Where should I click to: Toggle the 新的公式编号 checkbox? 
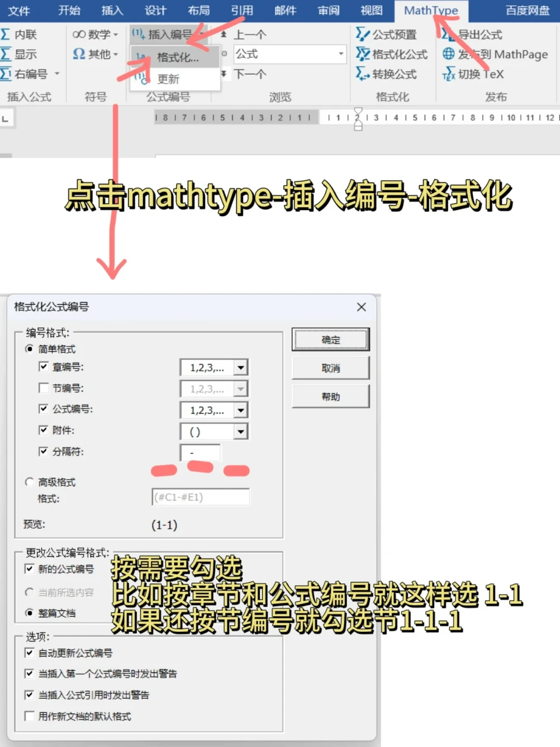[x=30, y=569]
